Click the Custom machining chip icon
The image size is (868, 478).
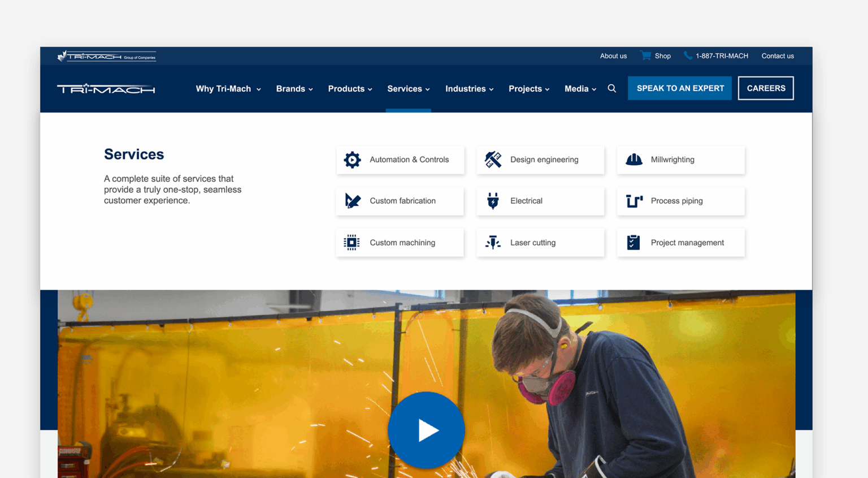351,243
